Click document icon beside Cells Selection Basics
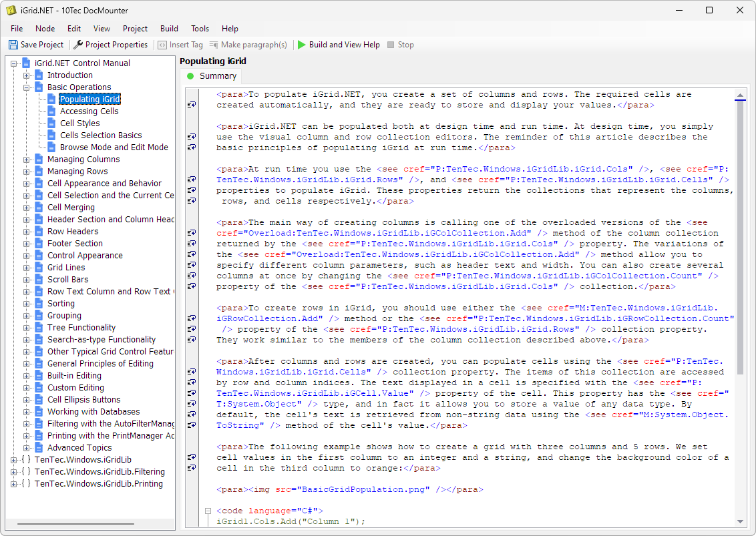 point(51,136)
